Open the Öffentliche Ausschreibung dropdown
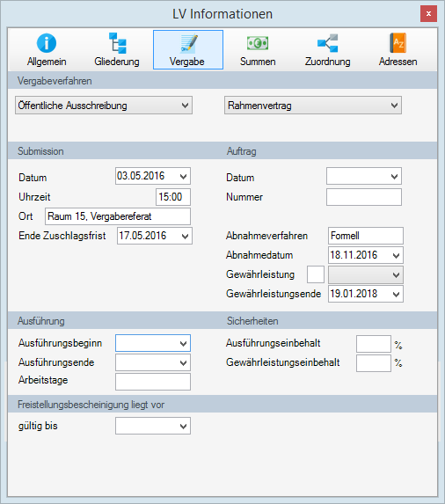This screenshot has width=445, height=504. tap(104, 105)
